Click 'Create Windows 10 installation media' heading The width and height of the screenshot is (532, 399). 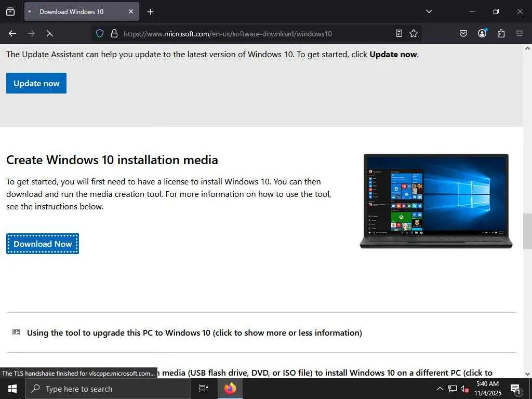pos(112,160)
